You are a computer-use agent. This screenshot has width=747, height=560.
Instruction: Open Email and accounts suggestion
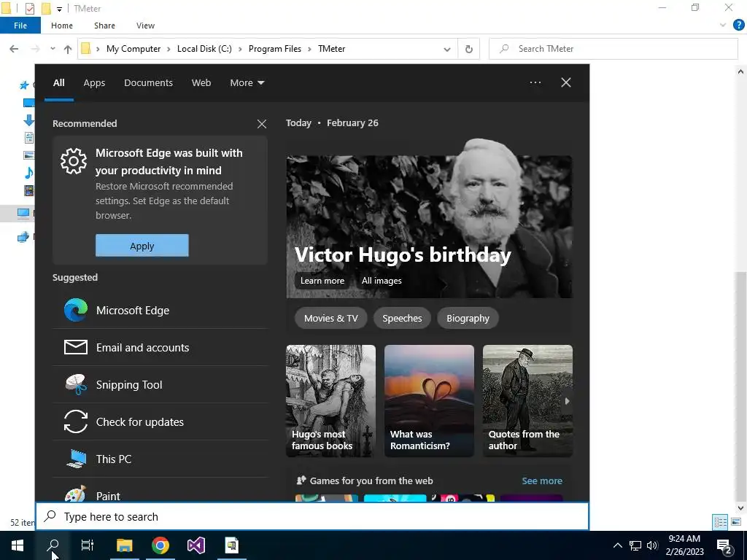click(x=160, y=348)
